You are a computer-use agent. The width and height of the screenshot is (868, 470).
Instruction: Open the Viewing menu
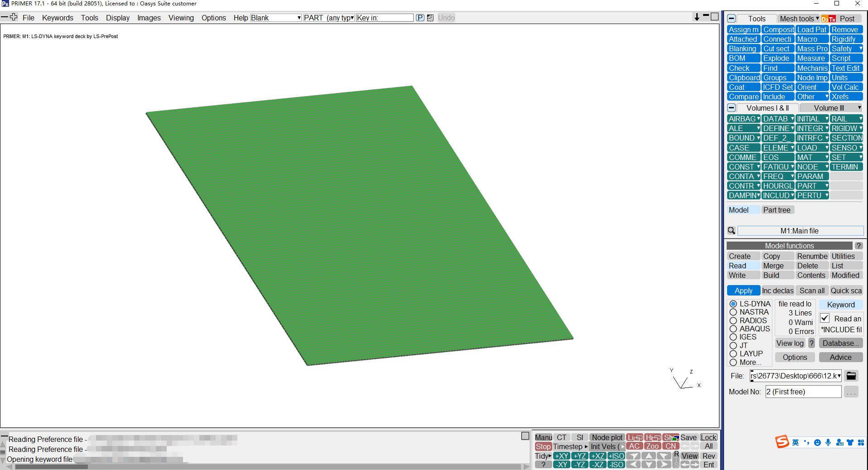(181, 18)
